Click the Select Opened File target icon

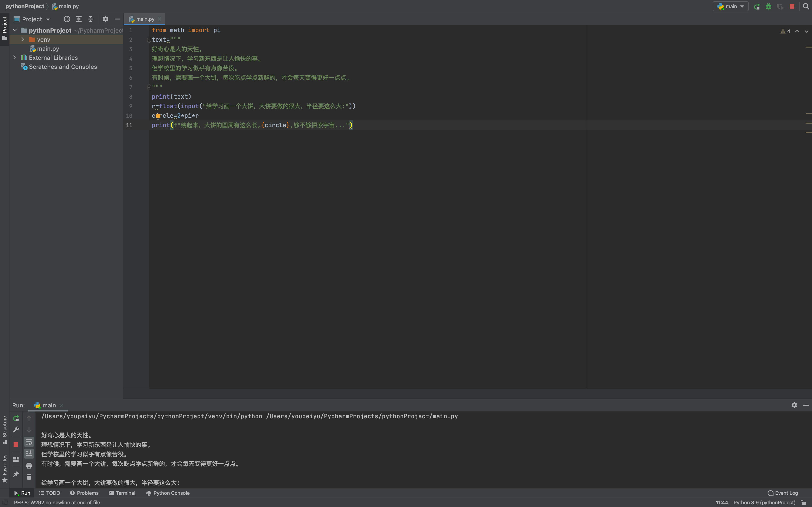tap(67, 19)
